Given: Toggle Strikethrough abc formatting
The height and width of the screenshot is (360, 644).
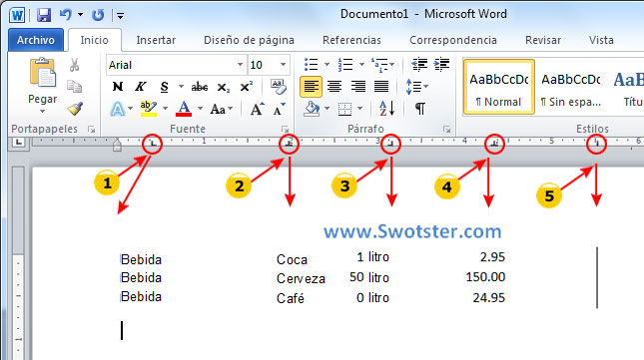Looking at the screenshot, I should coord(200,87).
